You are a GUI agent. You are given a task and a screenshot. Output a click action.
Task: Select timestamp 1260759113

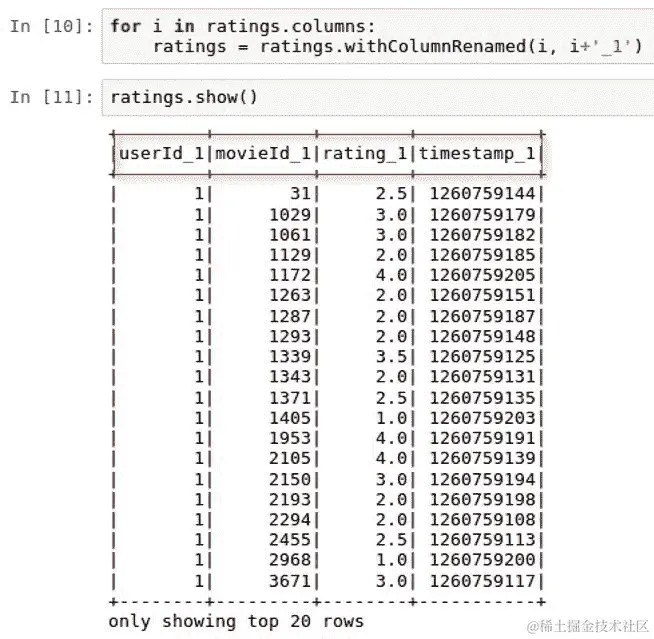[483, 540]
